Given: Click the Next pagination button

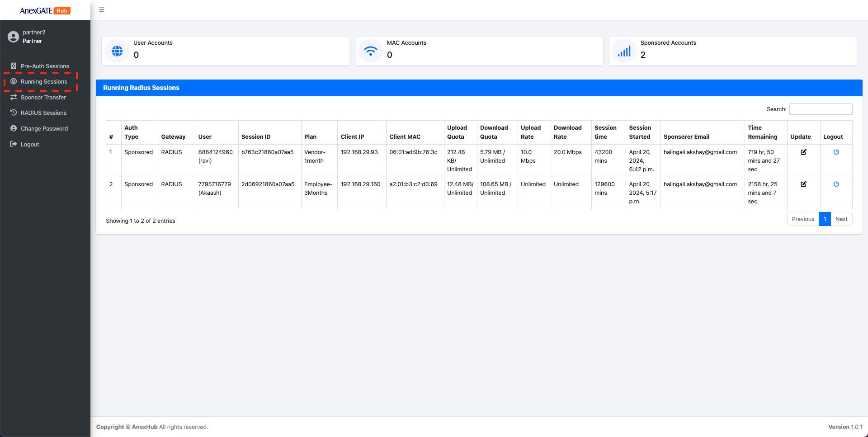Looking at the screenshot, I should pos(841,219).
